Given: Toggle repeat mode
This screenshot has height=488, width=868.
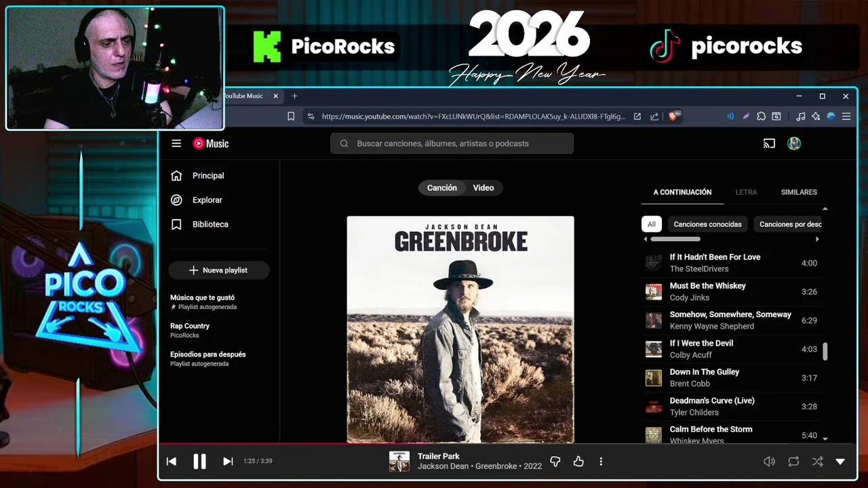Looking at the screenshot, I should pyautogui.click(x=793, y=462).
